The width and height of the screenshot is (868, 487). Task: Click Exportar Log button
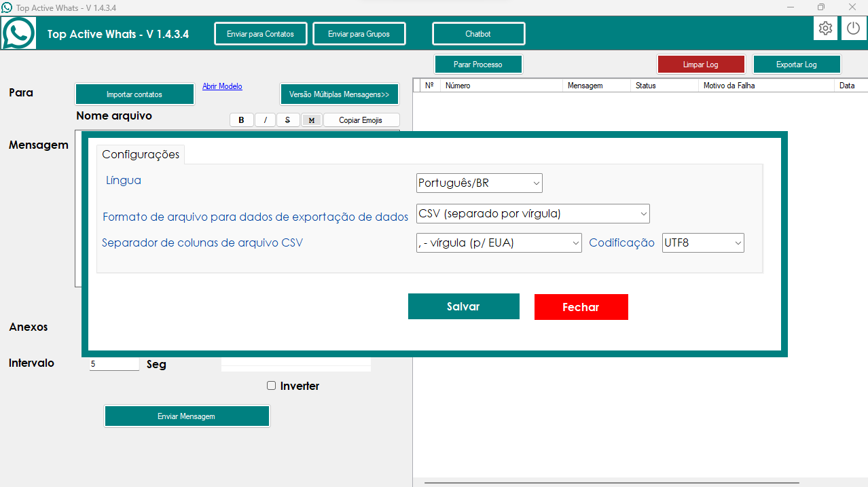point(797,65)
